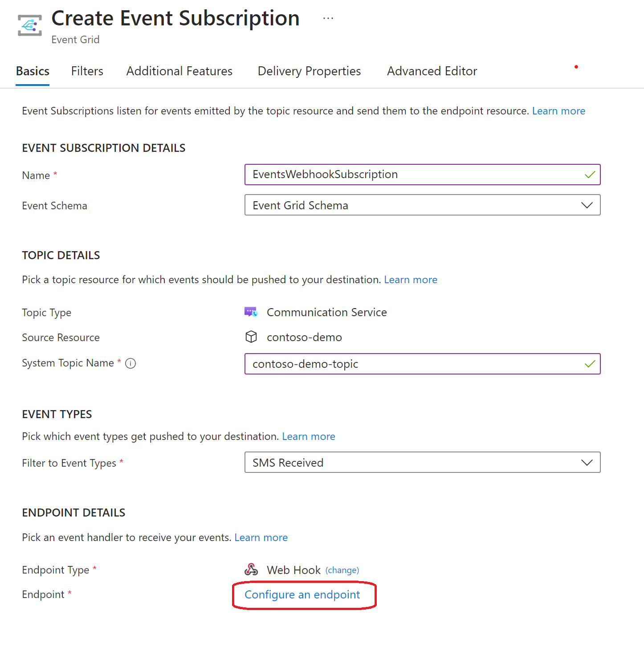644x651 pixels.
Task: Click the Configure an endpoint link
Action: click(302, 595)
